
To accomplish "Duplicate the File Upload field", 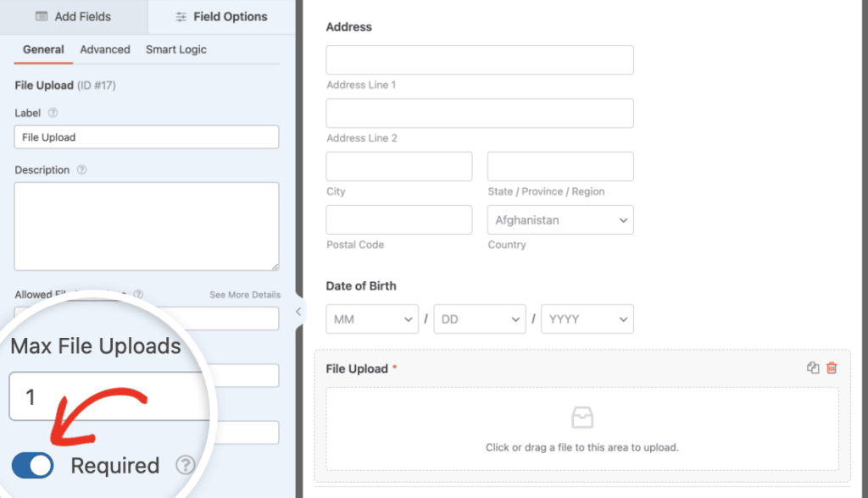I will 812,368.
